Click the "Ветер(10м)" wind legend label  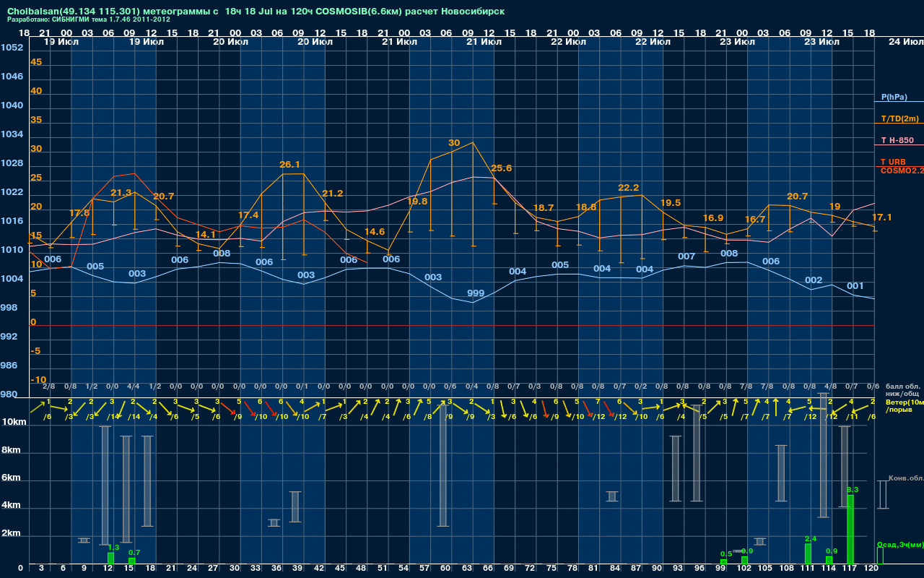(905, 401)
